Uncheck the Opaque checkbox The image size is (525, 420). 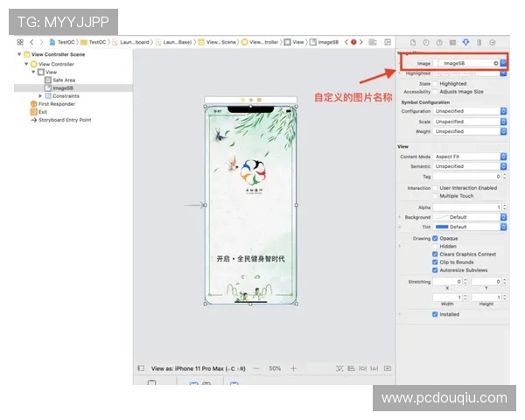tap(435, 239)
